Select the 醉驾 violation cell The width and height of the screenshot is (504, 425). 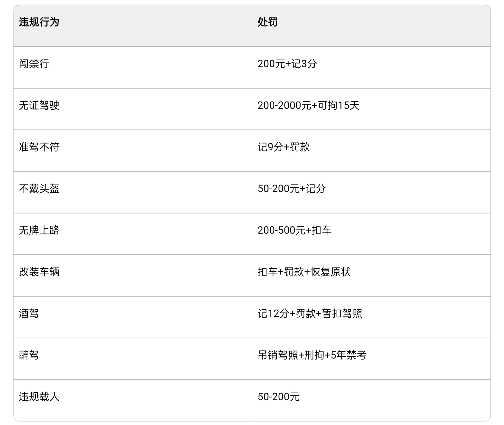(x=29, y=355)
